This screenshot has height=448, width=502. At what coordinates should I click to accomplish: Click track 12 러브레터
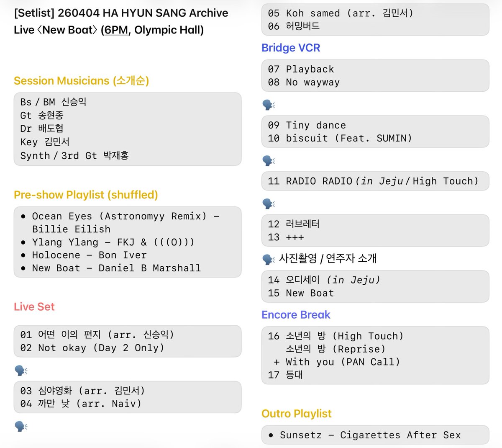pyautogui.click(x=294, y=224)
